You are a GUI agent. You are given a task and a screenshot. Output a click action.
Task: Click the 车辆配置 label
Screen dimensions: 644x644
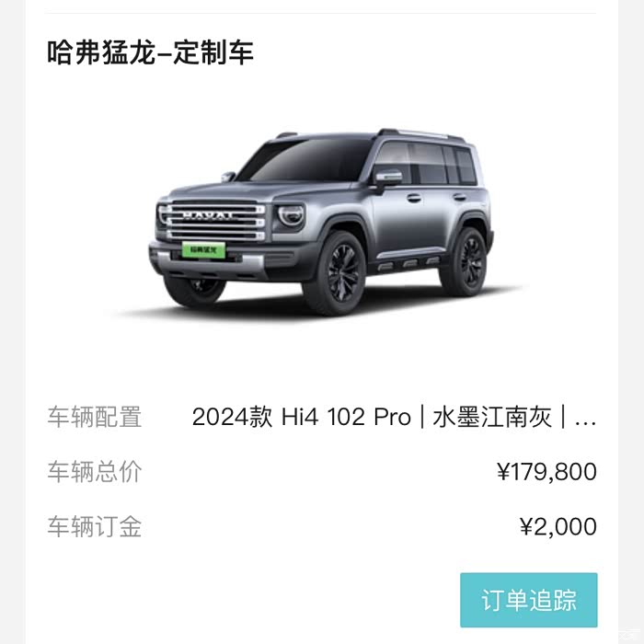pos(95,417)
